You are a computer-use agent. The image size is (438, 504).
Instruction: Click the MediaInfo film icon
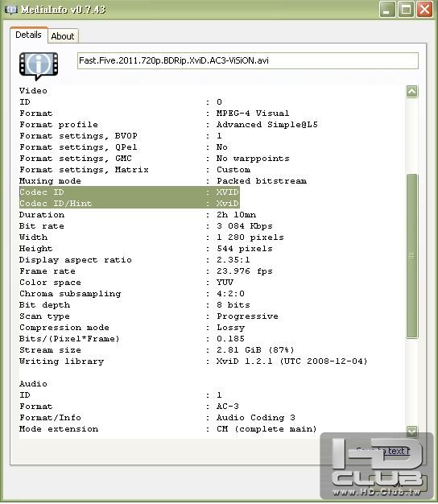pos(39,65)
